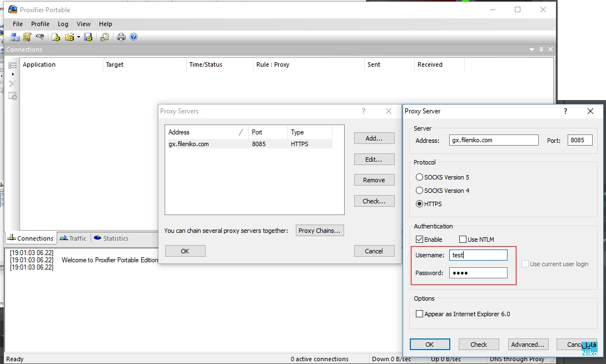The height and width of the screenshot is (364, 606).
Task: Create a new profile from the toolbar
Action: [56, 37]
